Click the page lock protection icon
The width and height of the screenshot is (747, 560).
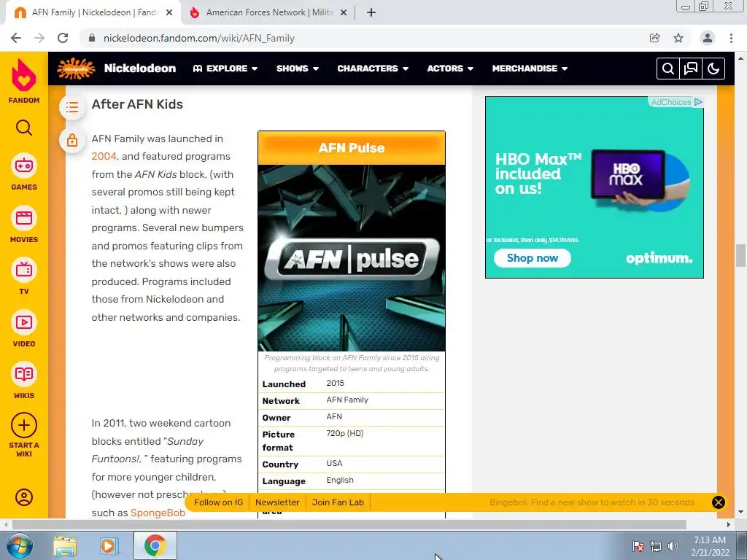coord(72,140)
